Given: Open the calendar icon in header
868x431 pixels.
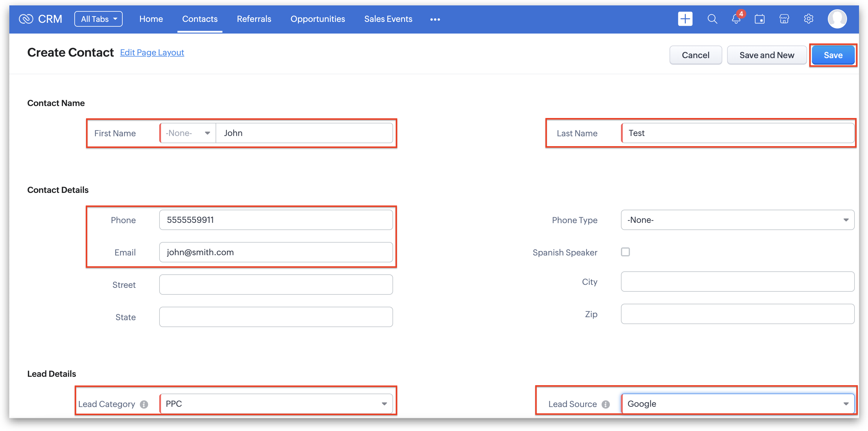Looking at the screenshot, I should point(759,19).
